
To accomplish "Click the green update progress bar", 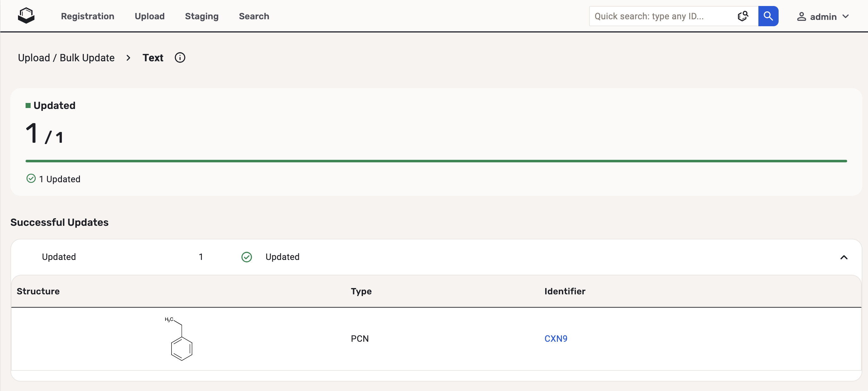I will point(436,161).
